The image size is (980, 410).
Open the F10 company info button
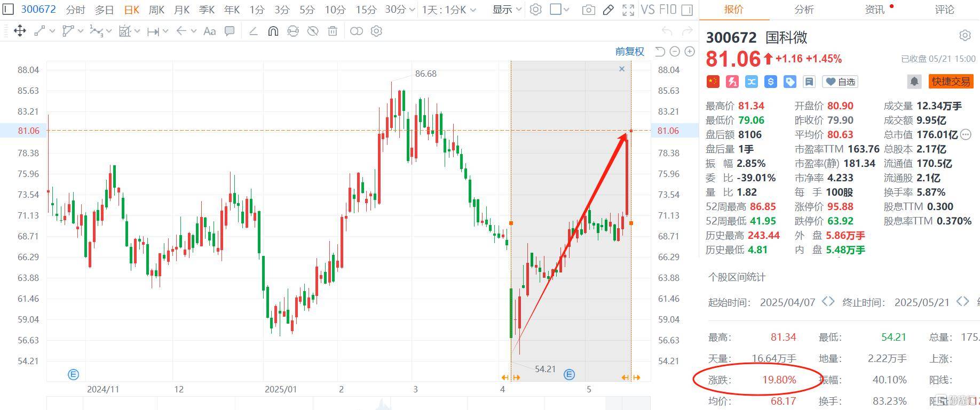(668, 10)
